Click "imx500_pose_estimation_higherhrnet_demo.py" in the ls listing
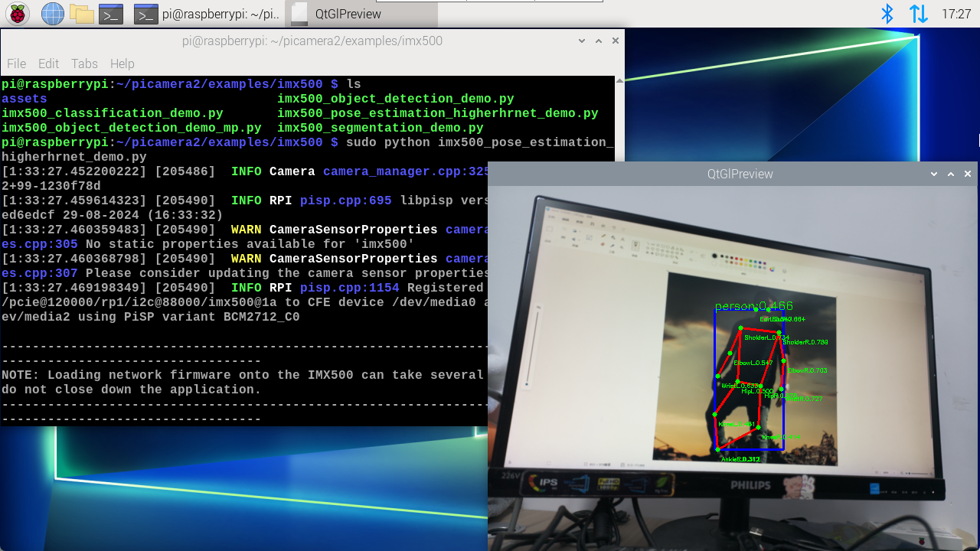 (x=438, y=113)
